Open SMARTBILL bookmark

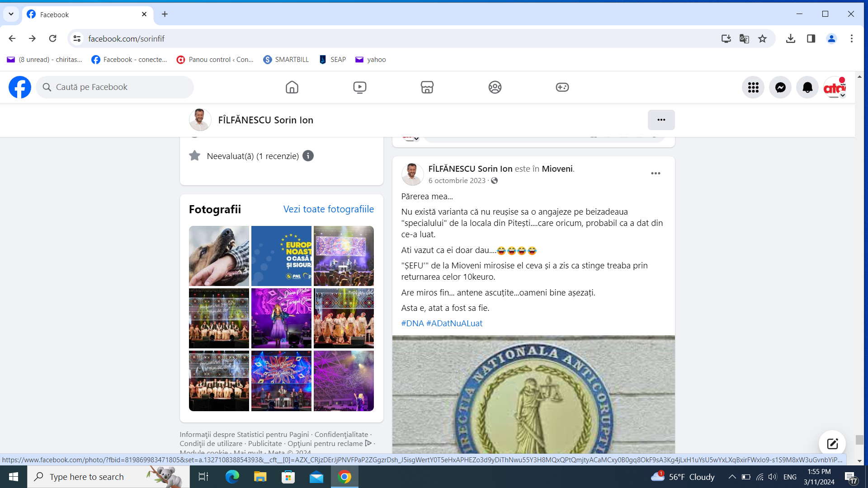286,60
